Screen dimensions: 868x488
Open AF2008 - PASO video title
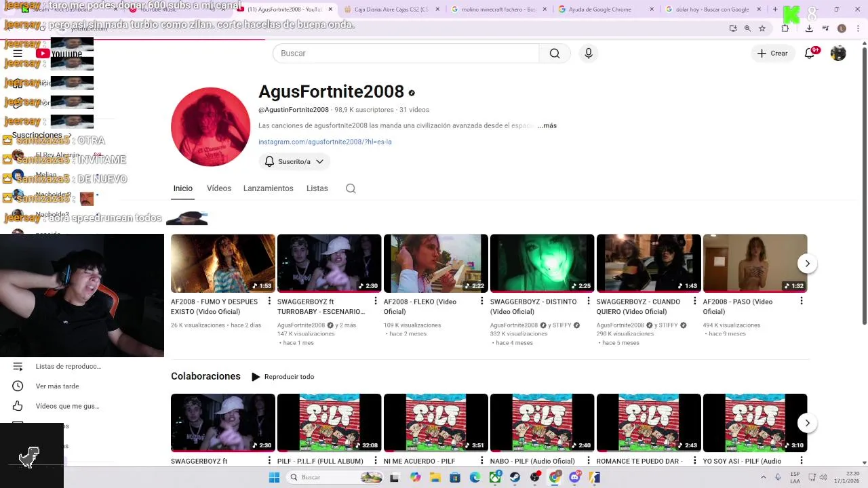[x=737, y=306]
